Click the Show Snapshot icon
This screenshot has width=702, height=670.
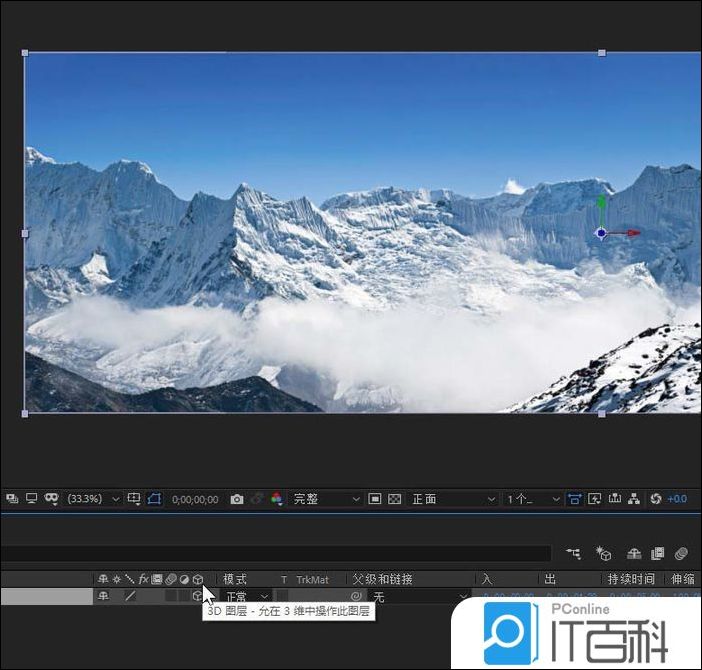coord(257,499)
